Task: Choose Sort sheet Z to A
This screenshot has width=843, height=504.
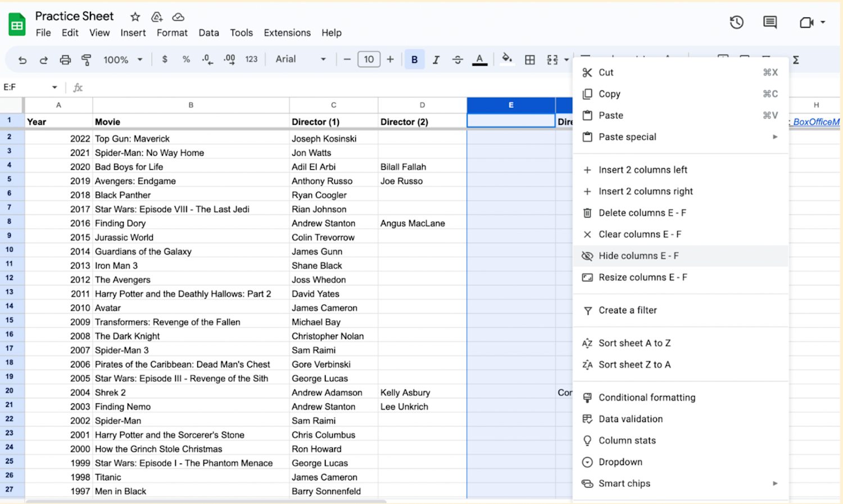Action: click(681, 364)
